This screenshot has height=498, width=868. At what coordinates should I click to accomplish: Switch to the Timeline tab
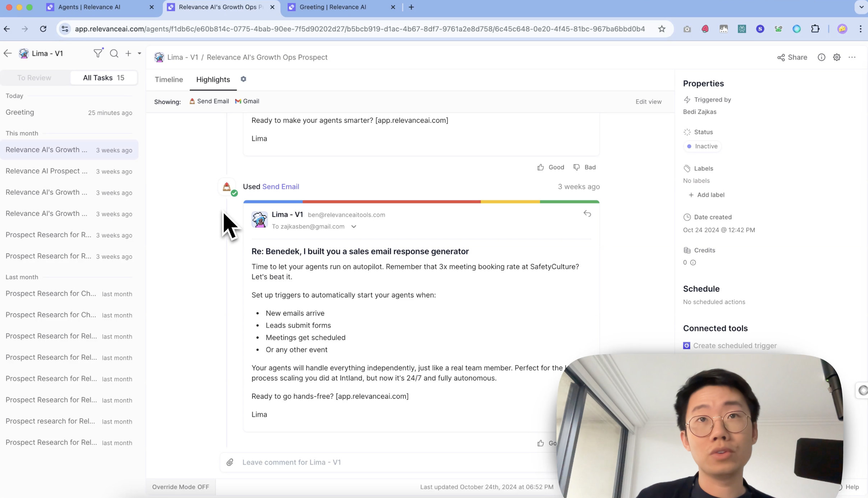click(x=169, y=79)
